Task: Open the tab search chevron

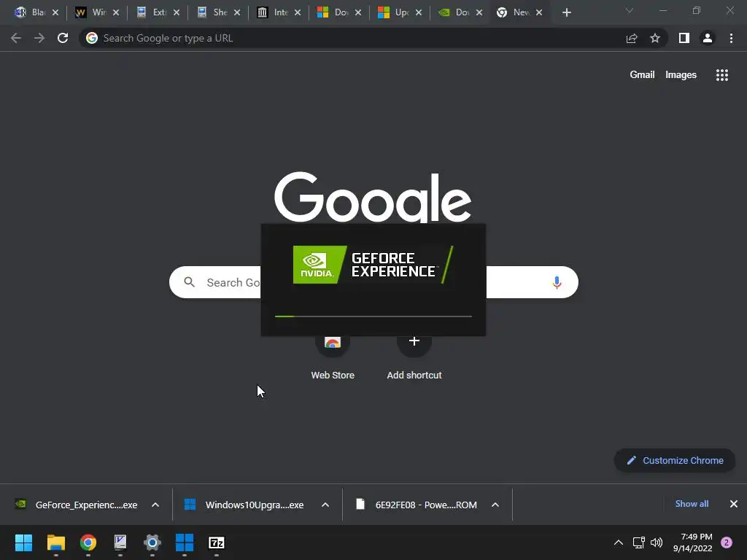Action: (x=630, y=10)
